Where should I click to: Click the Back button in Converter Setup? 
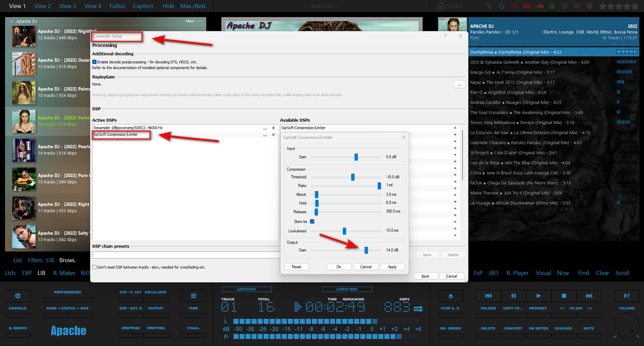pos(425,276)
